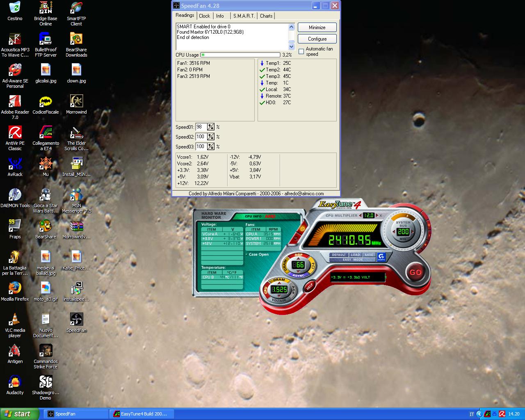Select the AGP segment on the clock dial
Screen dimensions: 525x420
click(x=298, y=255)
